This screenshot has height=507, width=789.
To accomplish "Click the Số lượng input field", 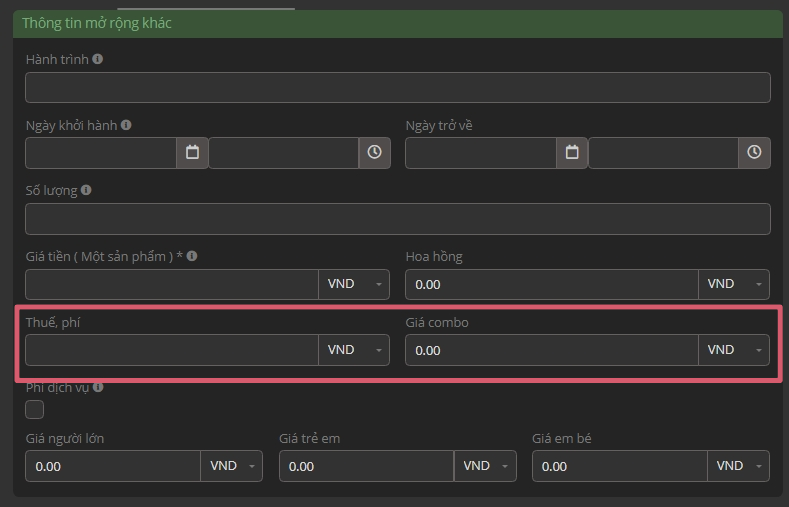I will tap(397, 219).
